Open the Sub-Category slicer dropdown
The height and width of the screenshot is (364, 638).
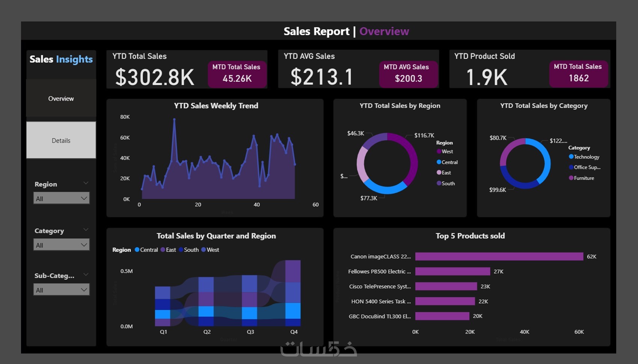[x=62, y=290]
